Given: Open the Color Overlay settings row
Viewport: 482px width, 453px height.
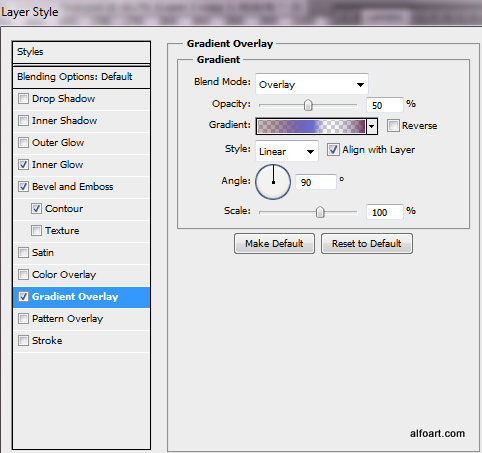Looking at the screenshot, I should click(81, 275).
